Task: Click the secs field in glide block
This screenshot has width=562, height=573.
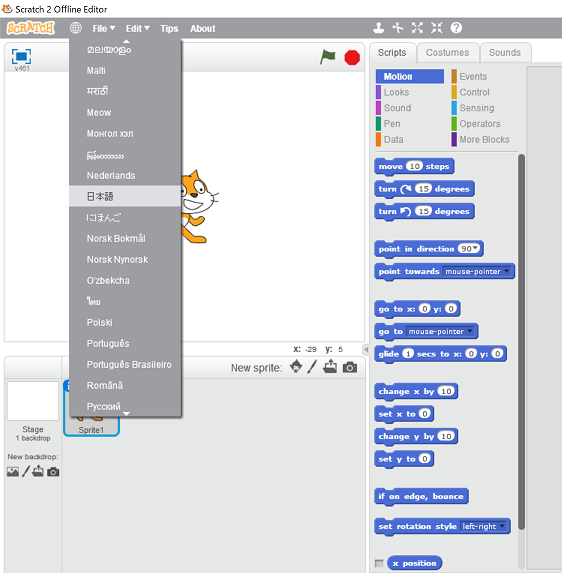Action: click(408, 354)
